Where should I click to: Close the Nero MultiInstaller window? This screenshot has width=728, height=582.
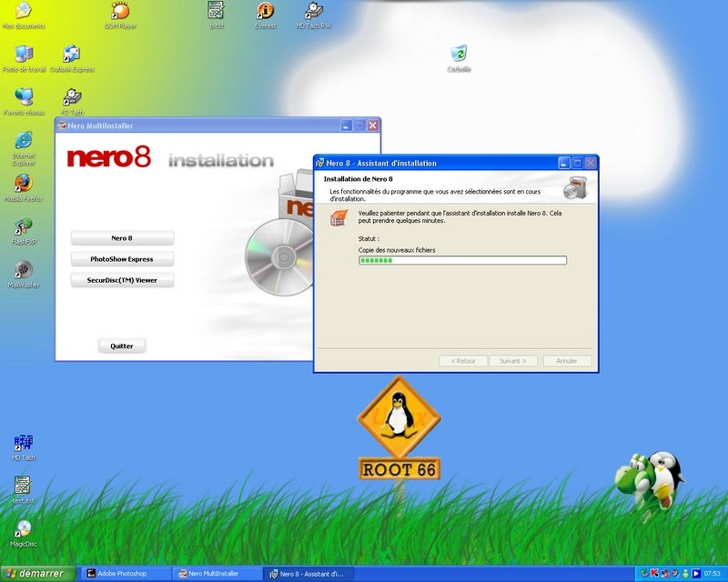click(x=373, y=125)
